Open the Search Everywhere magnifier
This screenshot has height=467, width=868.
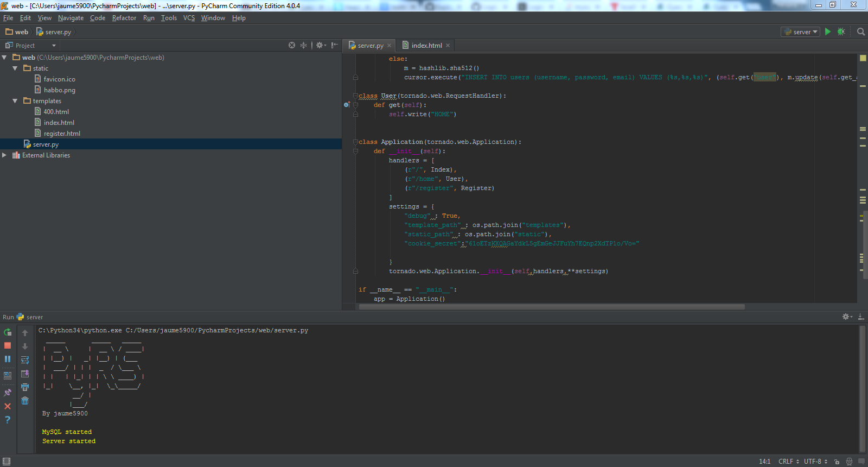[x=860, y=32]
